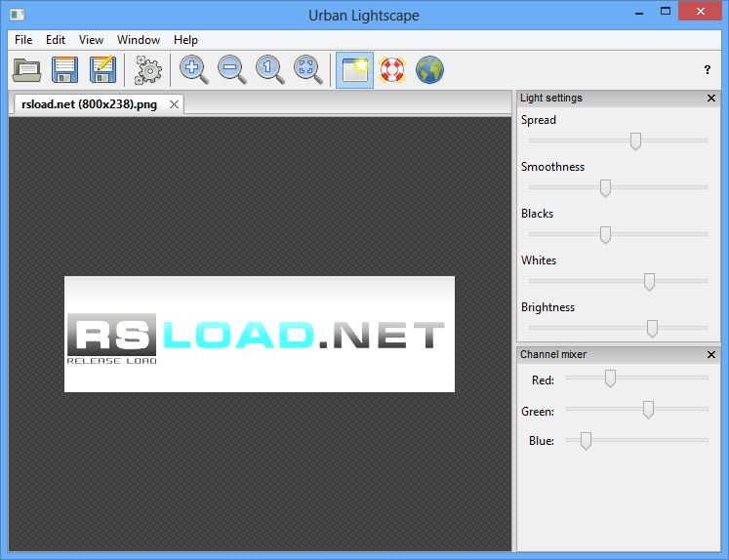This screenshot has height=560, width=729.
Task: Open the Edit menu
Action: point(56,40)
